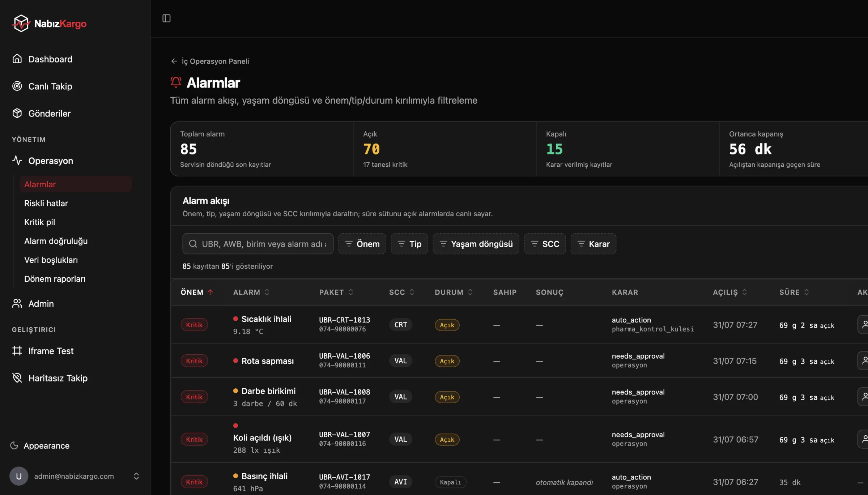Viewport: 868px width, 495px height.
Task: Click the Kapalı status on Basınç ihlali row
Action: (x=450, y=482)
